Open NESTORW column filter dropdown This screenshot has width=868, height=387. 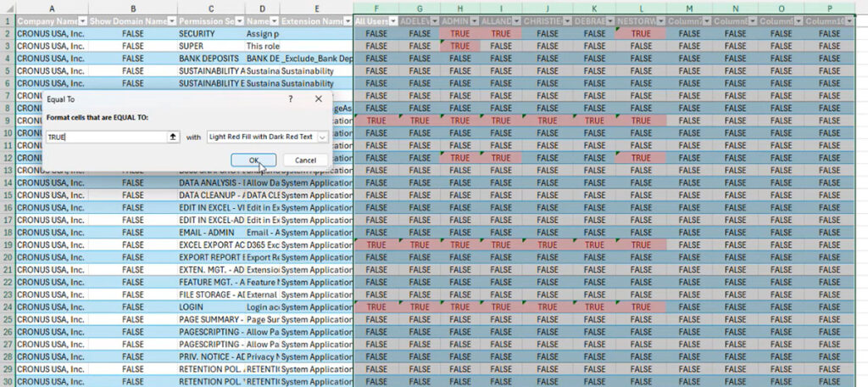tap(661, 21)
